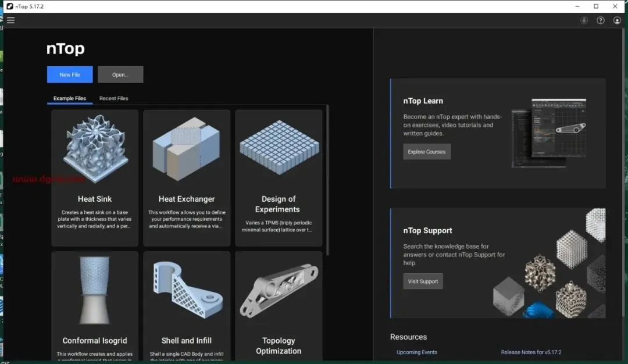This screenshot has height=364, width=628.
Task: Switch to Recent Files tab
Action: [114, 98]
